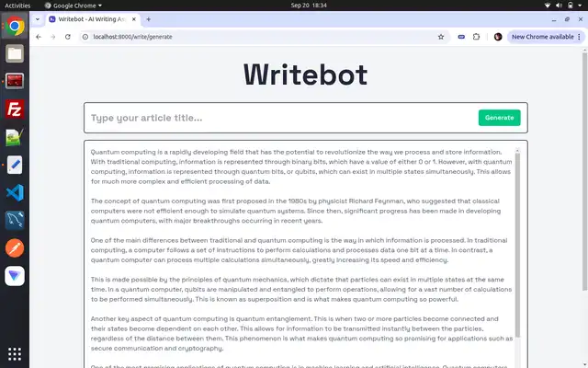
Task: Open the Google Chrome app menu dropdown
Action: pyautogui.click(x=73, y=6)
